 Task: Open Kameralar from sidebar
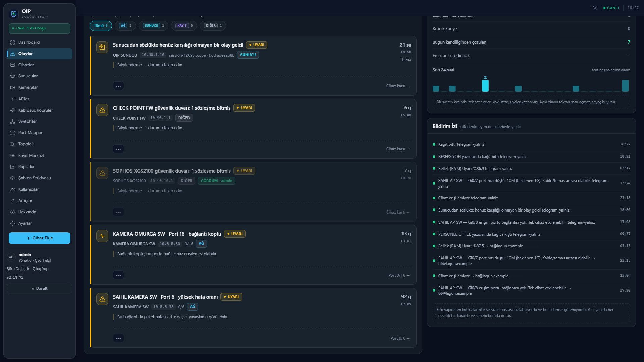coord(40,87)
